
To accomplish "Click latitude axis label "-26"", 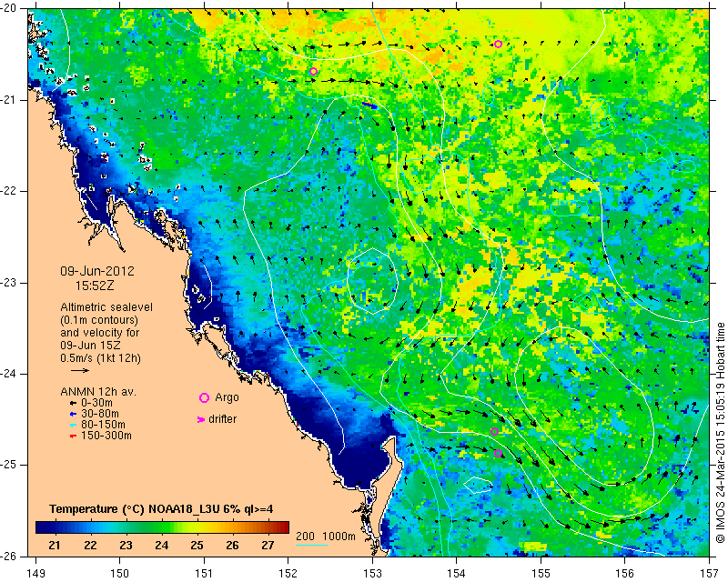I will [x=8, y=556].
